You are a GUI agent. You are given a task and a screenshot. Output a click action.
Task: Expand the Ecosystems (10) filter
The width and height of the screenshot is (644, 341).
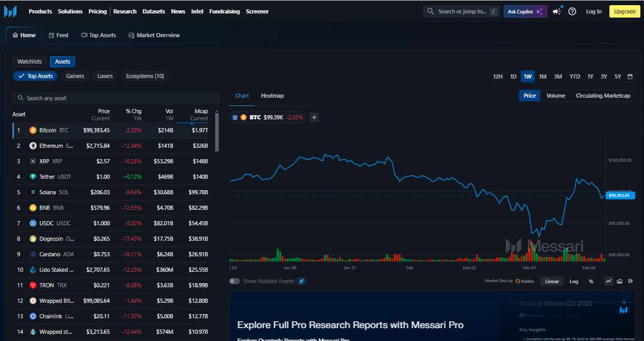[145, 76]
